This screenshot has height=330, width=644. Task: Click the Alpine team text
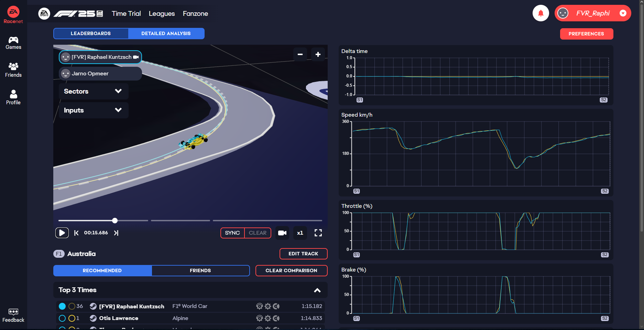180,318
